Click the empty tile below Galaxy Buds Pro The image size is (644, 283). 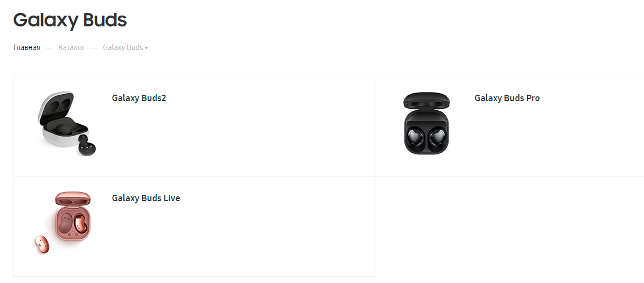[510, 227]
